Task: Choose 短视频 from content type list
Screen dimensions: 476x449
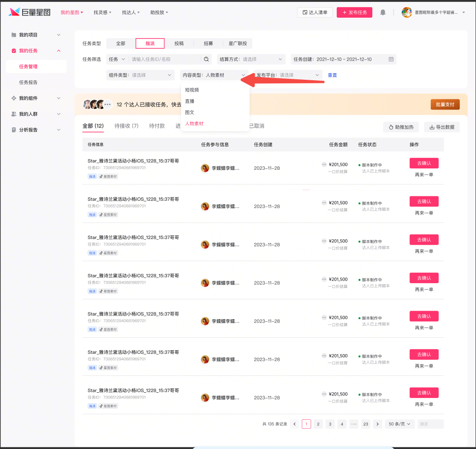Action: click(x=192, y=90)
